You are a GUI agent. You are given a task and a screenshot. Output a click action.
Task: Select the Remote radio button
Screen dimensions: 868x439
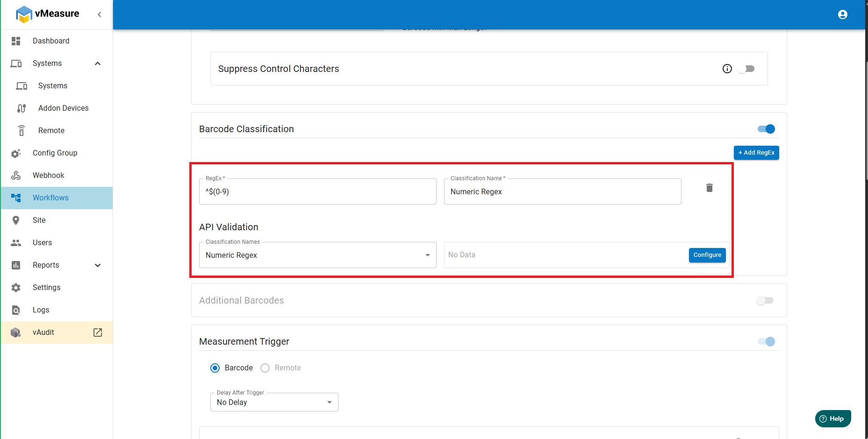[x=265, y=368]
